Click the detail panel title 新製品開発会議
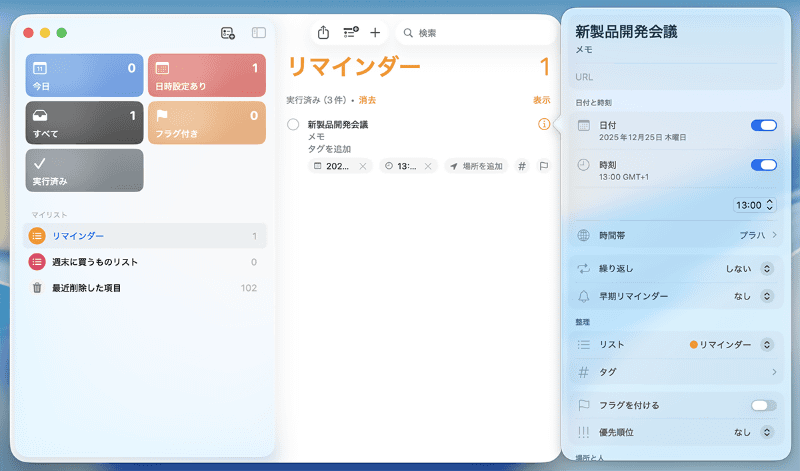Image resolution: width=800 pixels, height=471 pixels. [x=626, y=32]
